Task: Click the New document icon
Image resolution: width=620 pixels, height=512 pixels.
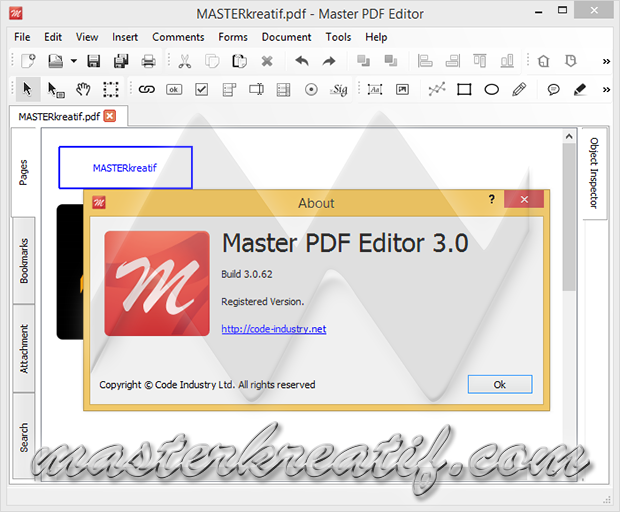Action: pyautogui.click(x=28, y=61)
